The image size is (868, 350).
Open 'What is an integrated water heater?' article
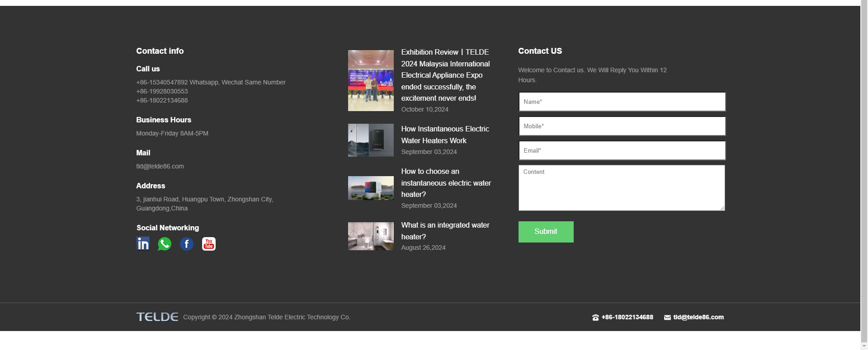[x=445, y=231]
